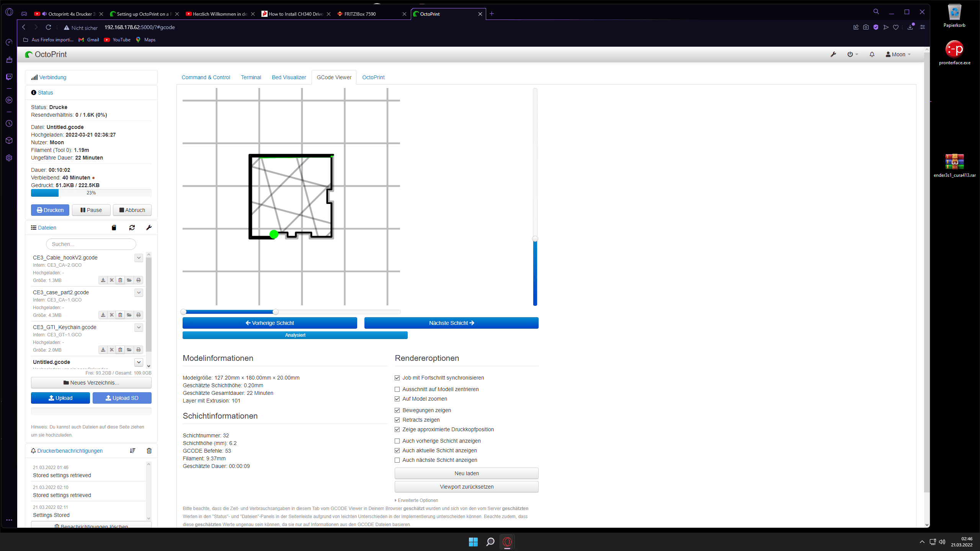Focus the Suchen file search field

[91, 244]
